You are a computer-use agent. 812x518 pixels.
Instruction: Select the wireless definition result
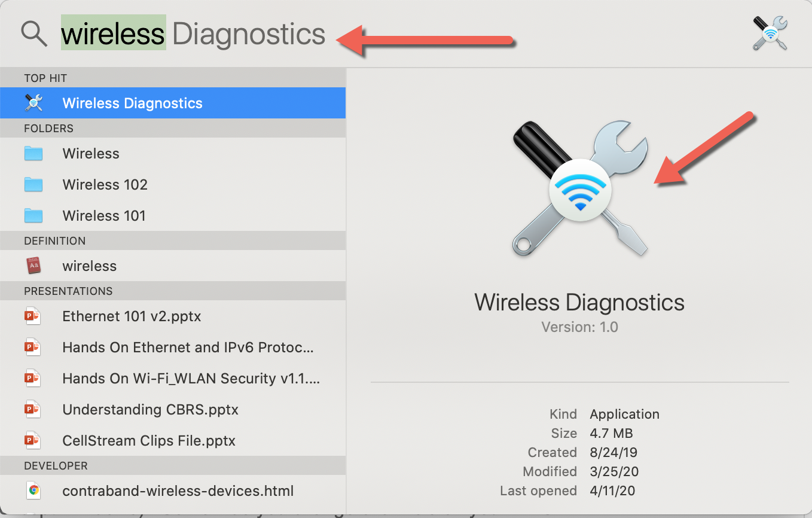(90, 266)
